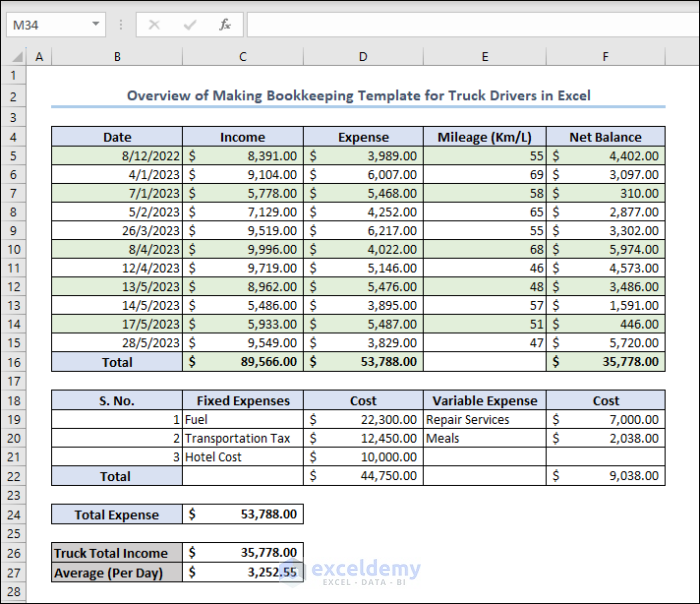Click the Name Box showing M34

pyautogui.click(x=56, y=25)
